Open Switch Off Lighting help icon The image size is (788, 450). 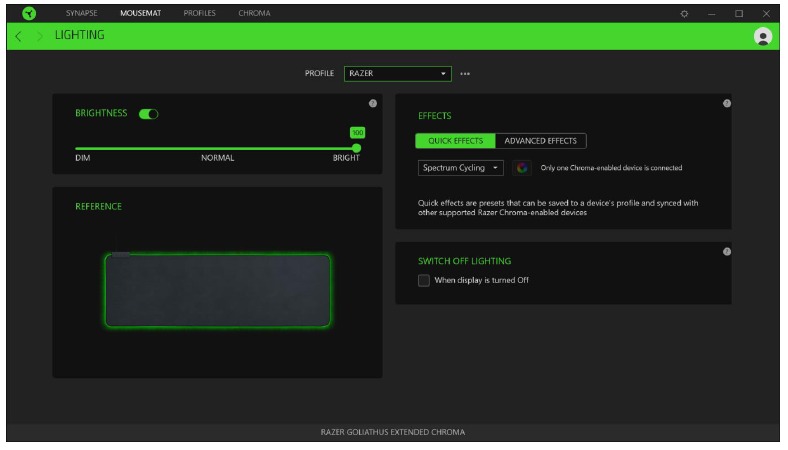coord(727,251)
